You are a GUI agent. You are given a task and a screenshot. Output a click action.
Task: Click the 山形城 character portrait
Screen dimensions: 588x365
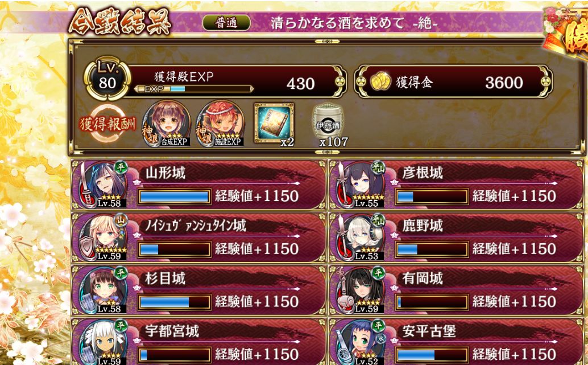103,184
